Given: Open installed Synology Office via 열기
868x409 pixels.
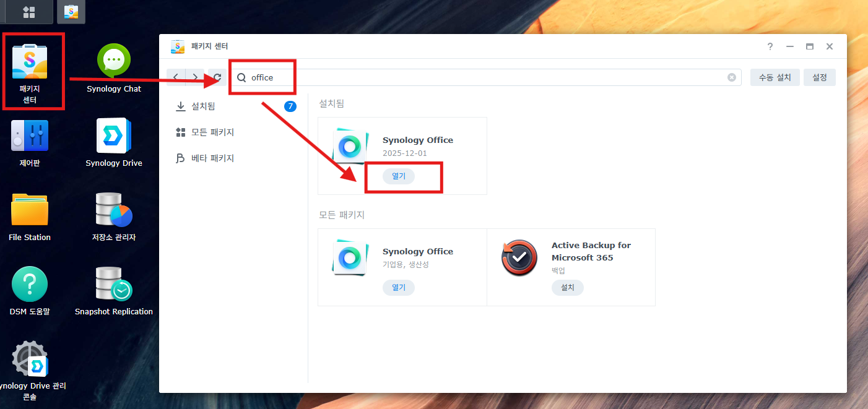Looking at the screenshot, I should click(x=399, y=176).
